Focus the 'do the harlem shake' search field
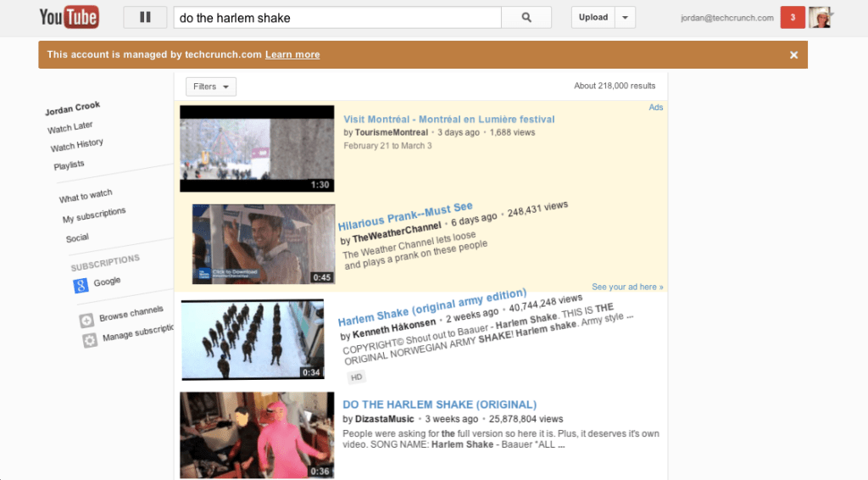 (337, 18)
